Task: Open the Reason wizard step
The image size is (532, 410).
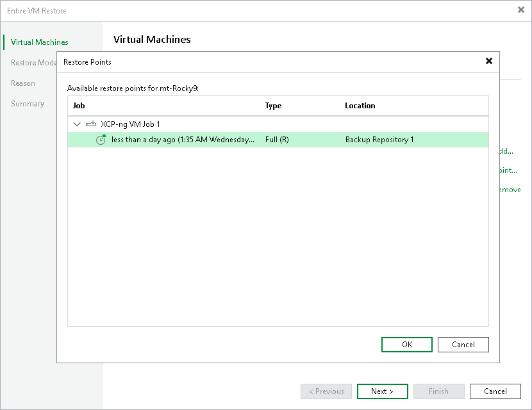Action: tap(22, 83)
